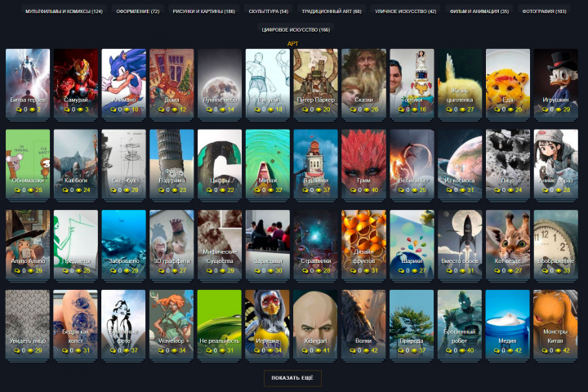Click the comments icon on Цифры card
Viewport: 588px width, 392px height.
(209, 190)
